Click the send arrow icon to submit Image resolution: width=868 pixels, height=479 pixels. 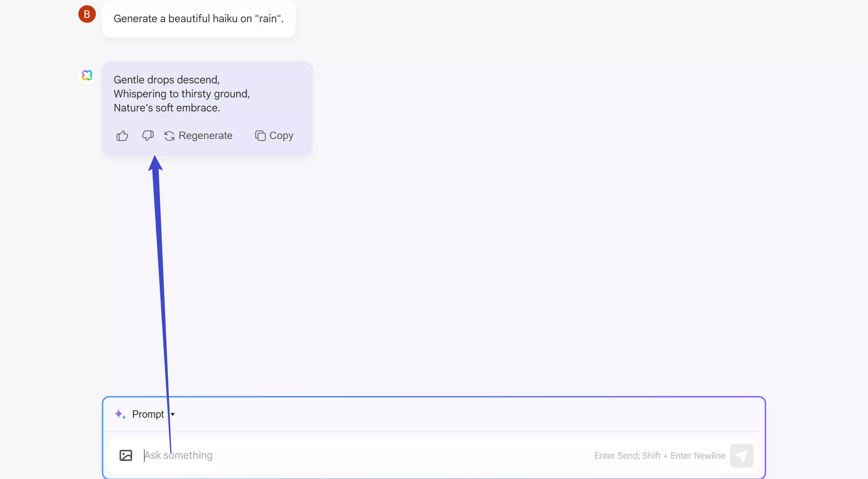[742, 456]
